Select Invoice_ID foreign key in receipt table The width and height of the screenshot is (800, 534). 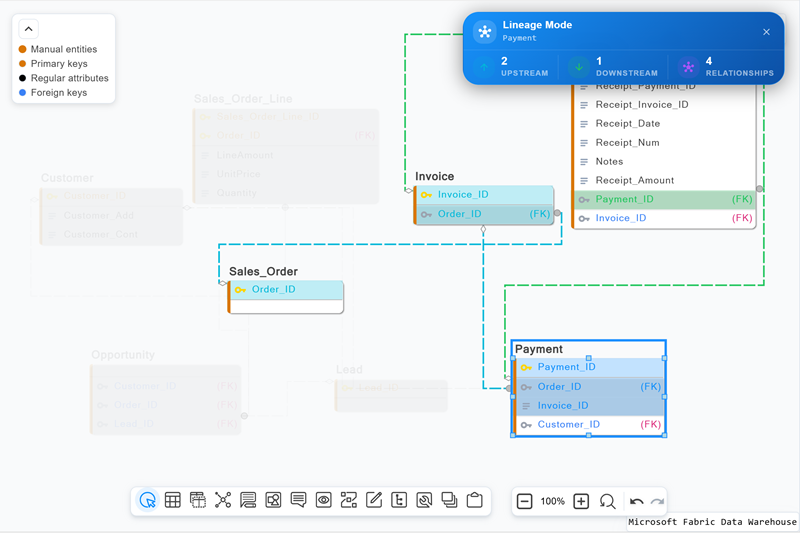664,218
